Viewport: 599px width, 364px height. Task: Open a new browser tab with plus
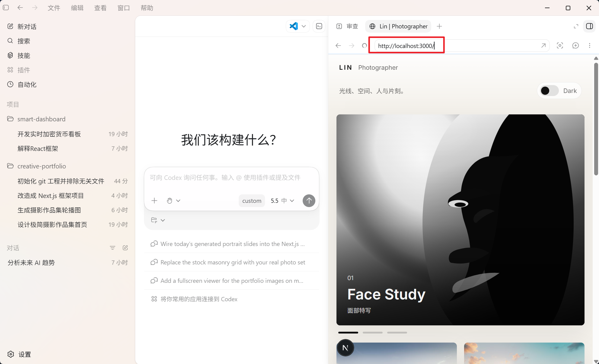tap(439, 26)
